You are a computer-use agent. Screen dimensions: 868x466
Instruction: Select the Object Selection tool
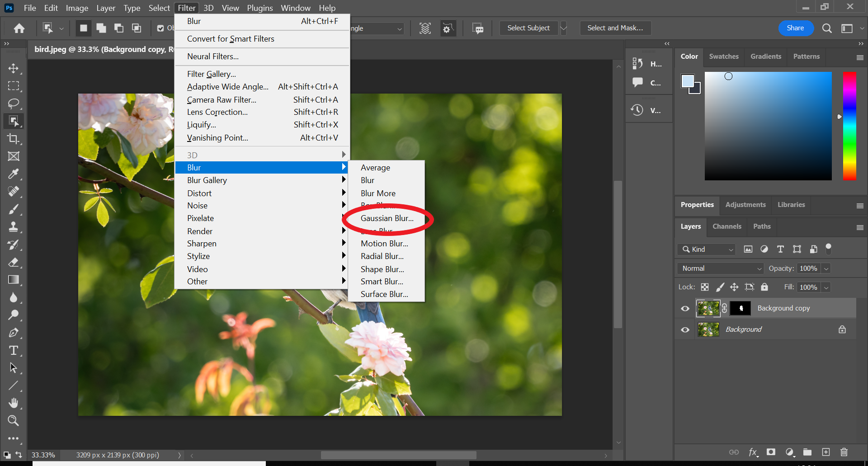tap(14, 121)
